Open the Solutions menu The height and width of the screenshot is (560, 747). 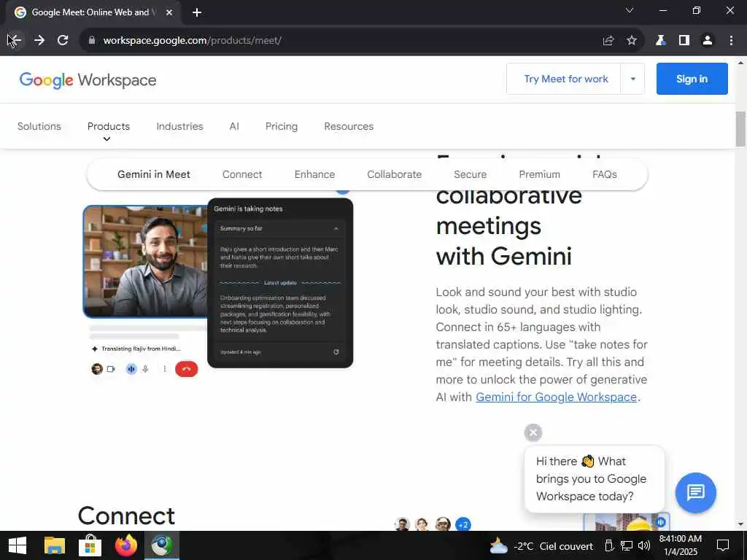pyautogui.click(x=39, y=126)
